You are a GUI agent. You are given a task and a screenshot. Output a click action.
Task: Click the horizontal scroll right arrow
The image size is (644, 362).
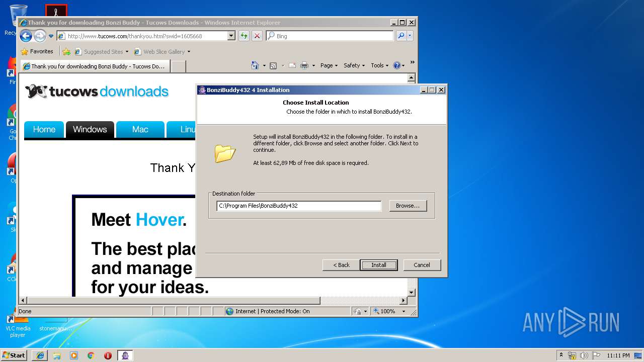pos(403,301)
